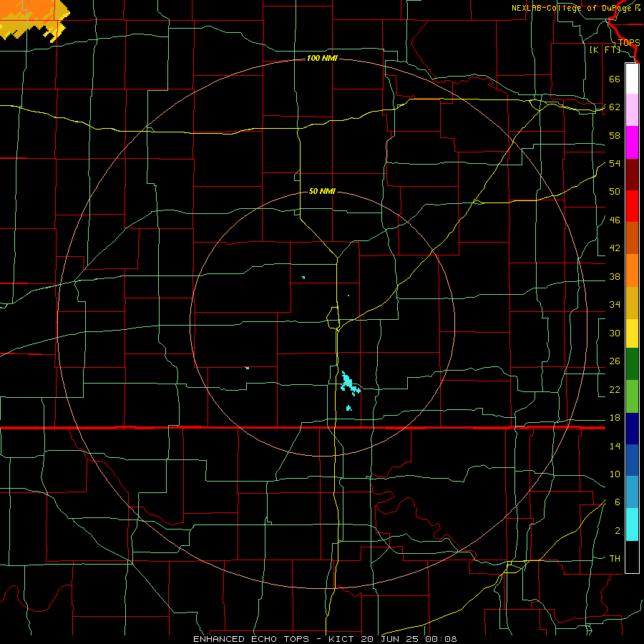644x644 pixels.
Task: Click the 00:08 timestamp
Action: [x=441, y=639]
